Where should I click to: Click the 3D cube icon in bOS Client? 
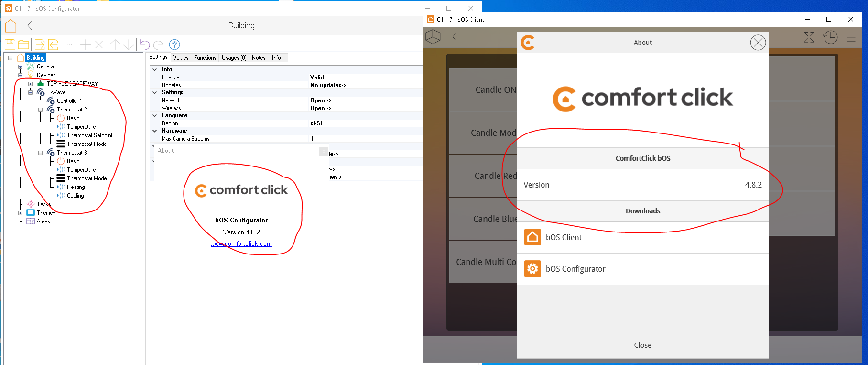[433, 37]
